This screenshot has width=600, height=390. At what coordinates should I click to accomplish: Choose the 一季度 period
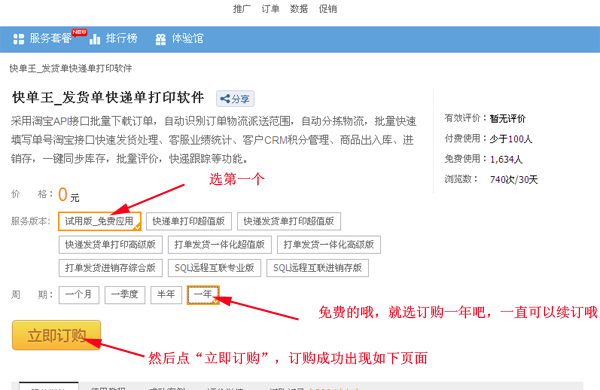pos(125,295)
